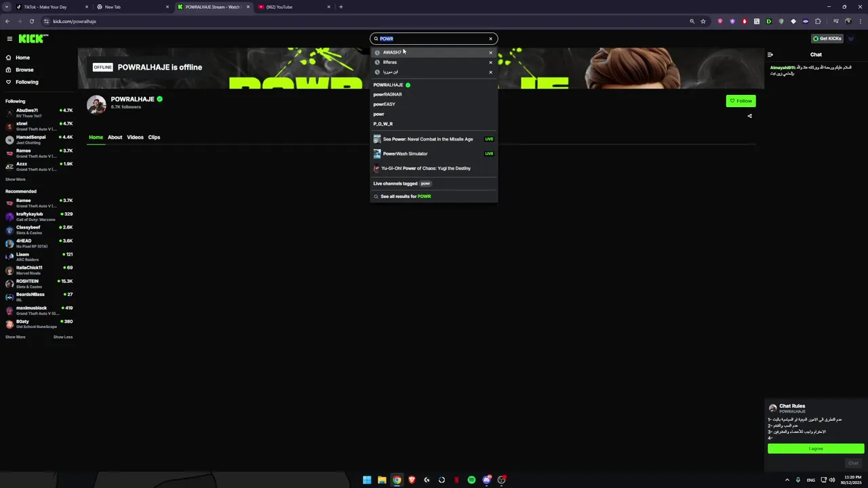Viewport: 868px width, 488px height.
Task: Open the Kick hamburger sidebar menu
Action: click(x=9, y=39)
